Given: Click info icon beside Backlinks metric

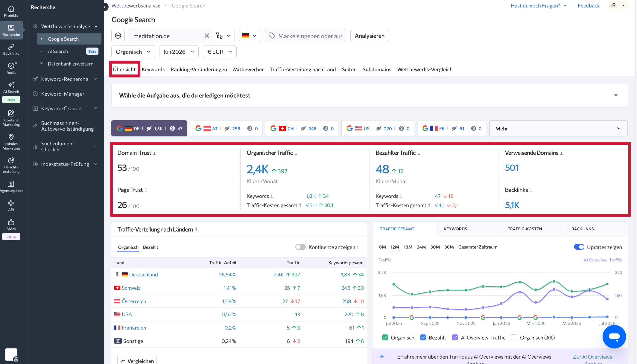Looking at the screenshot, I should 531,190.
